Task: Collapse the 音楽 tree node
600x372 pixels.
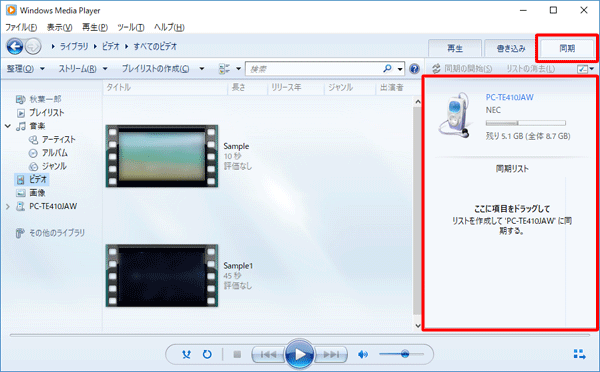Action: pos(8,126)
